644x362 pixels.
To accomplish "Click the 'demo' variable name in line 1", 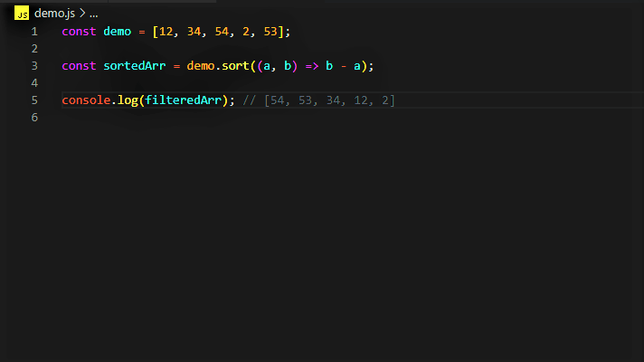I will (117, 32).
